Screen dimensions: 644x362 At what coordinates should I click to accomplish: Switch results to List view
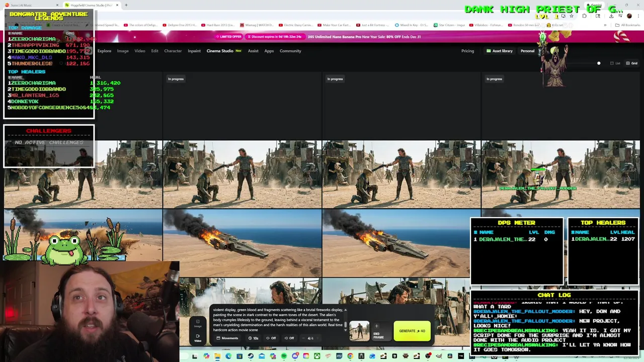pyautogui.click(x=615, y=63)
